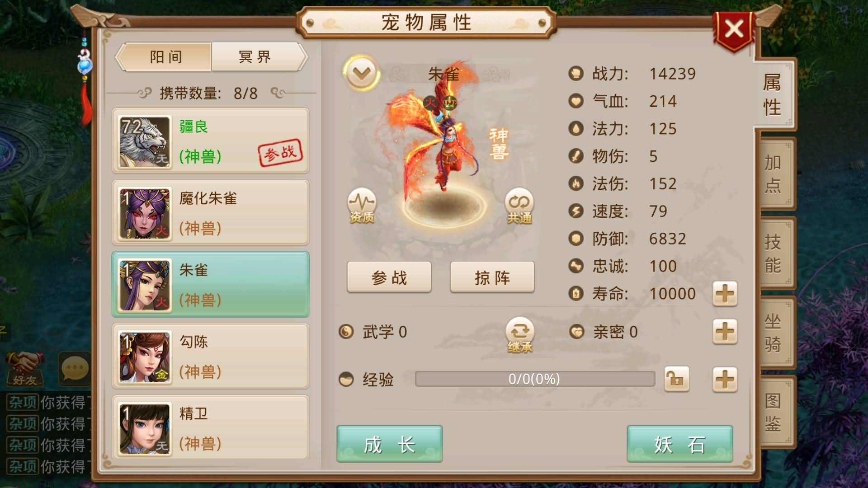Open the 加点 side tab
This screenshot has height=488, width=868.
click(774, 174)
